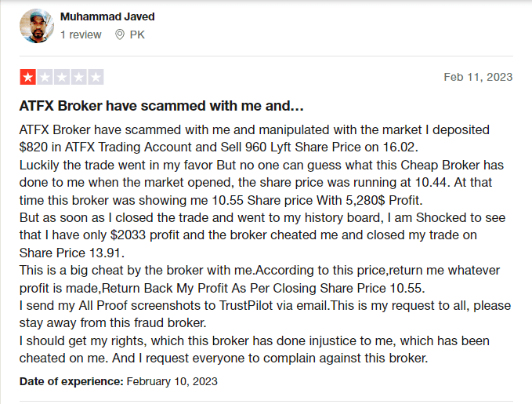Click the Feb 11, 2023 review date

click(x=478, y=77)
